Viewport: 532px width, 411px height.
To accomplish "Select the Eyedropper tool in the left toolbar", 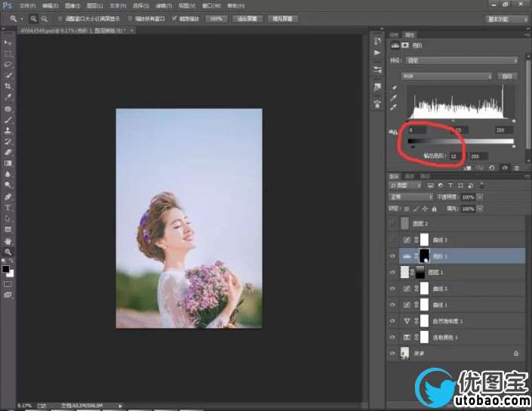I will coord(8,97).
